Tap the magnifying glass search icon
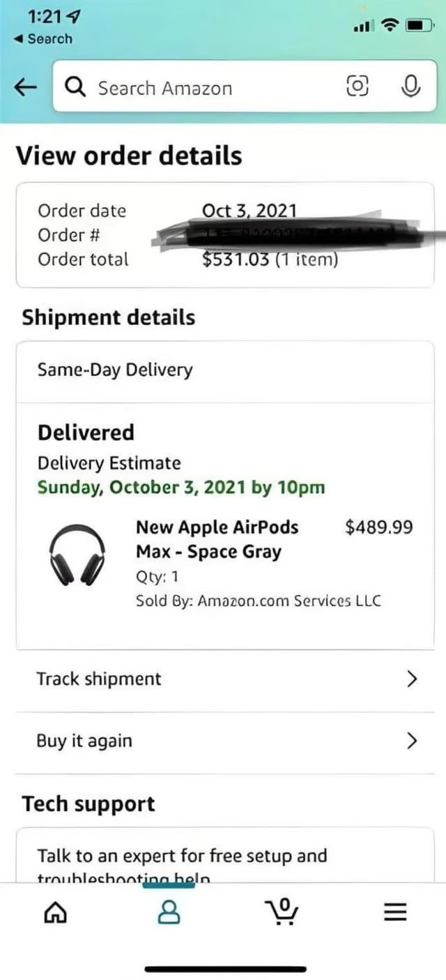The height and width of the screenshot is (980, 446). pos(75,86)
